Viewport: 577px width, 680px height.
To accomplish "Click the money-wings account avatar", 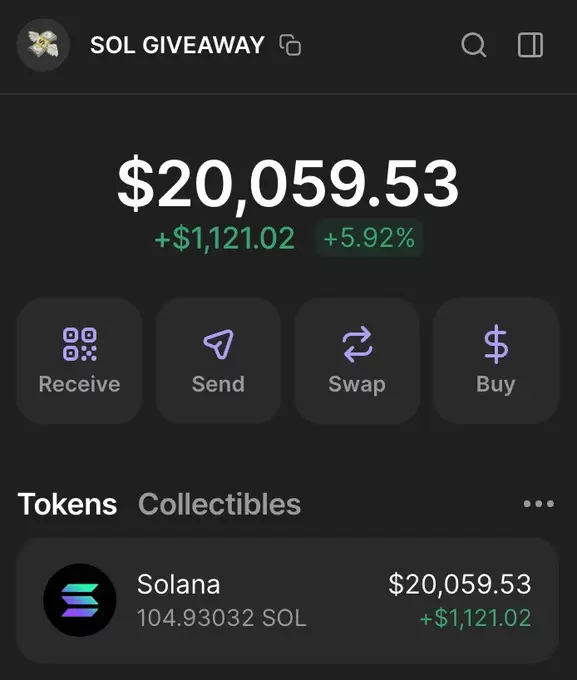I will (43, 45).
